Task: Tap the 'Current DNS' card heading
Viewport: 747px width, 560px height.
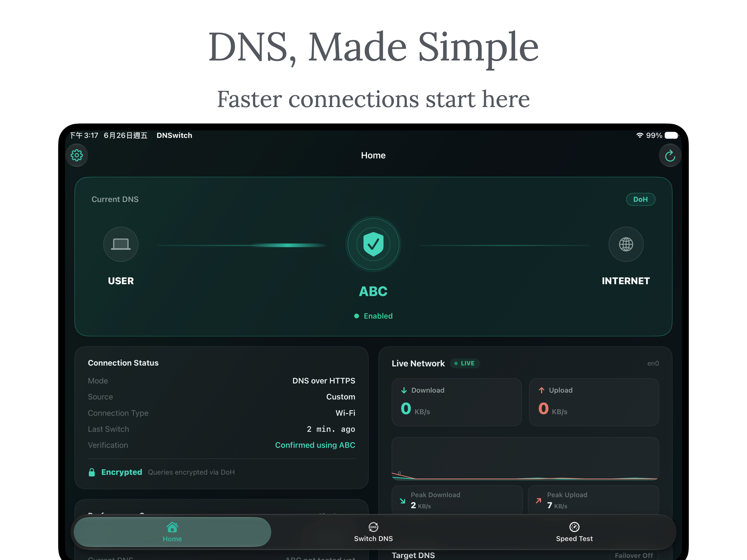Action: (x=115, y=199)
